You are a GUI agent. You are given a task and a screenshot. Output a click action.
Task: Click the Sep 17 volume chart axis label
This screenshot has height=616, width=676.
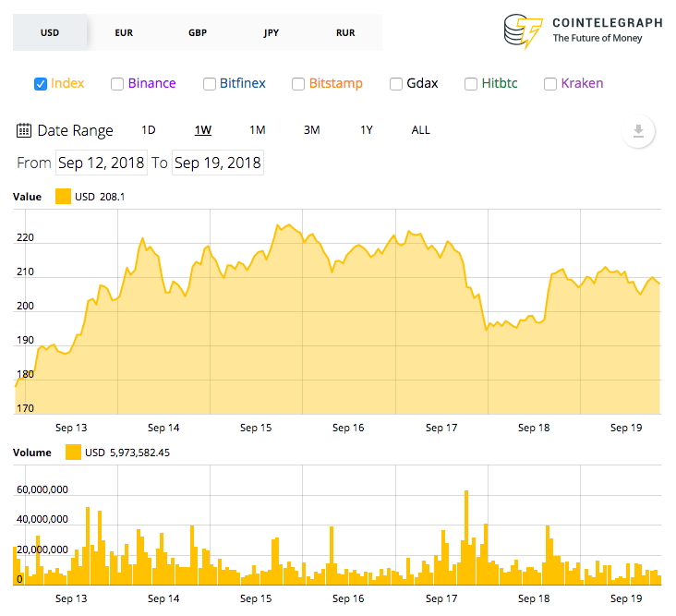[441, 598]
